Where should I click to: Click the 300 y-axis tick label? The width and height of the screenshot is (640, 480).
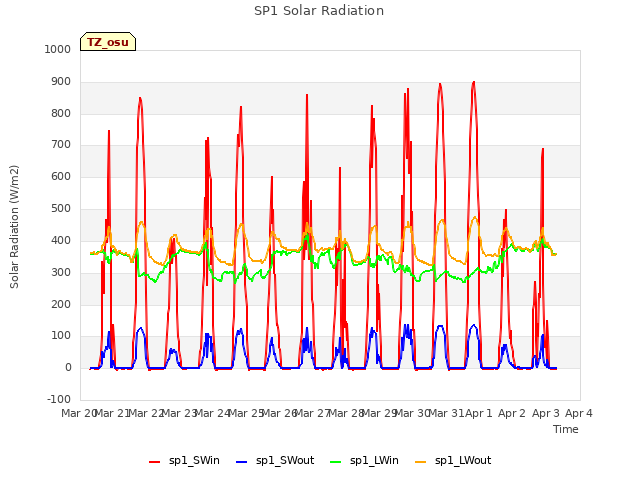(x=61, y=272)
